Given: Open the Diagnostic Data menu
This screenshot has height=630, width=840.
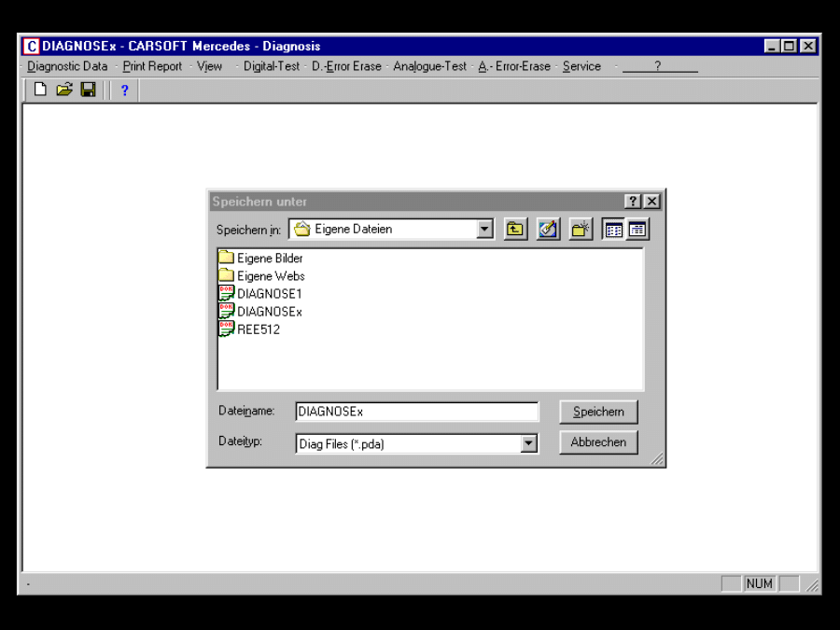Looking at the screenshot, I should (65, 66).
